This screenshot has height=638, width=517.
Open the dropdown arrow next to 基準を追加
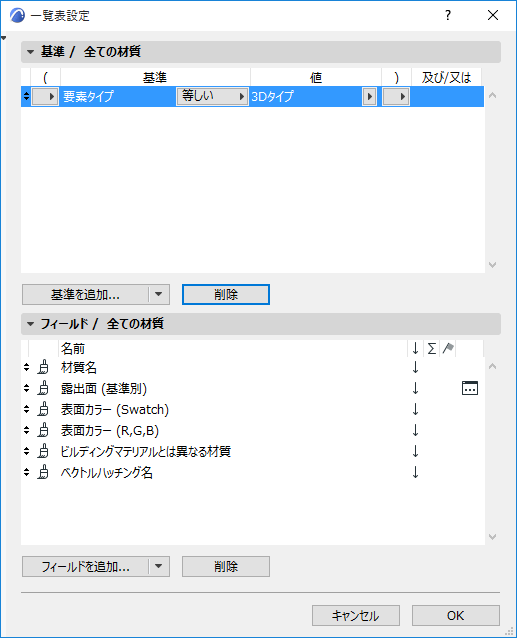tap(159, 294)
